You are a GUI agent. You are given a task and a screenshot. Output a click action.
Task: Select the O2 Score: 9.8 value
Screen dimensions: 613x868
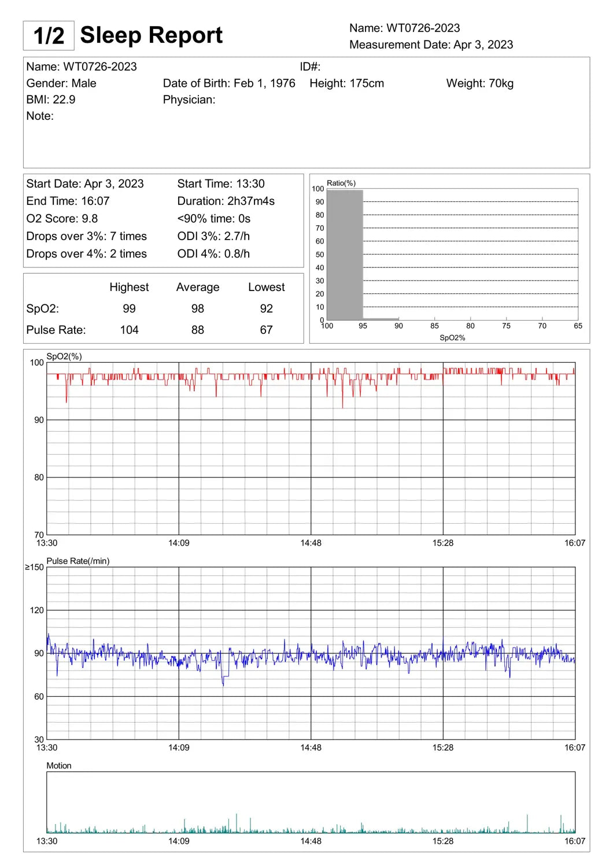click(62, 219)
